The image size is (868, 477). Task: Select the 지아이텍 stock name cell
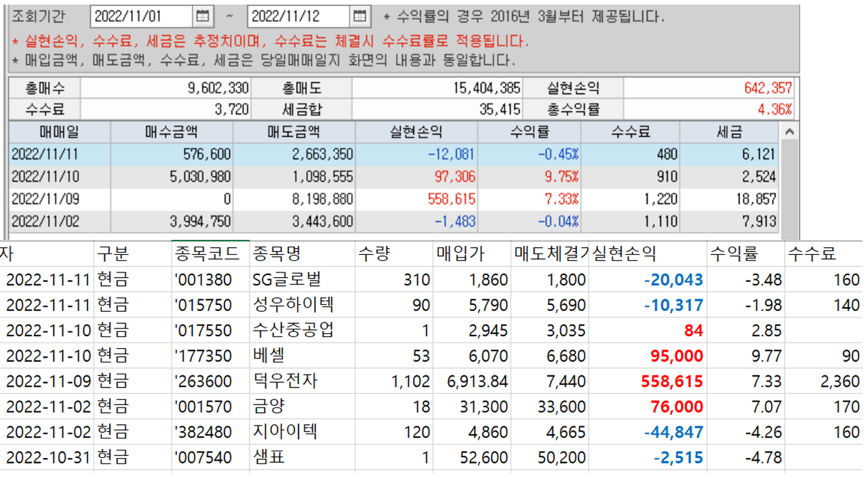(302, 432)
